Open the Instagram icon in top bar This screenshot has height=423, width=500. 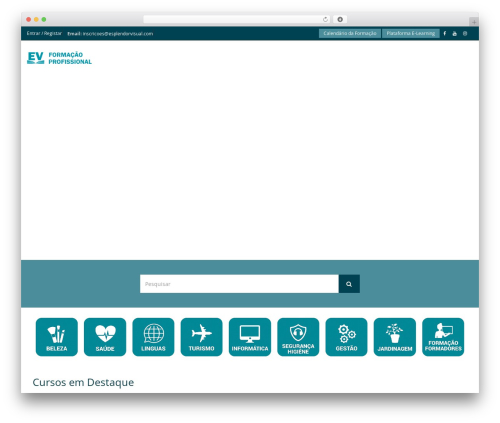(465, 33)
